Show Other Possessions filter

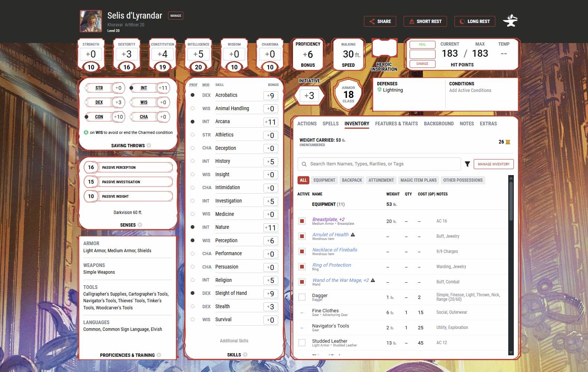[x=463, y=180]
